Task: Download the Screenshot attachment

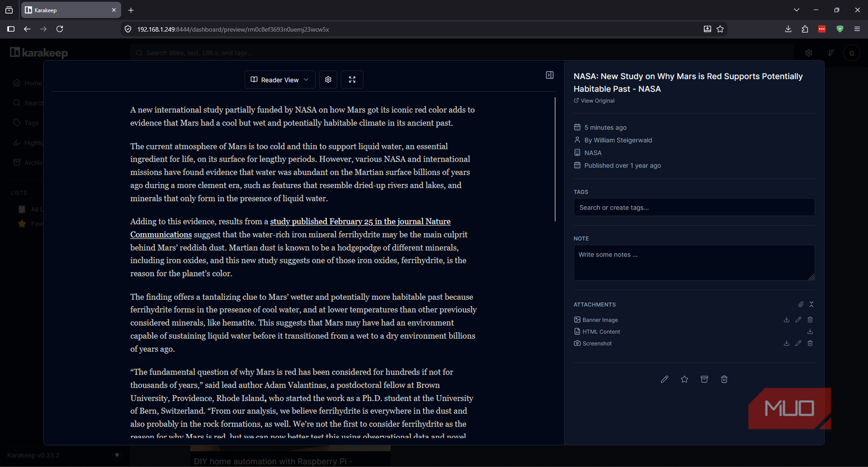Action: [786, 343]
